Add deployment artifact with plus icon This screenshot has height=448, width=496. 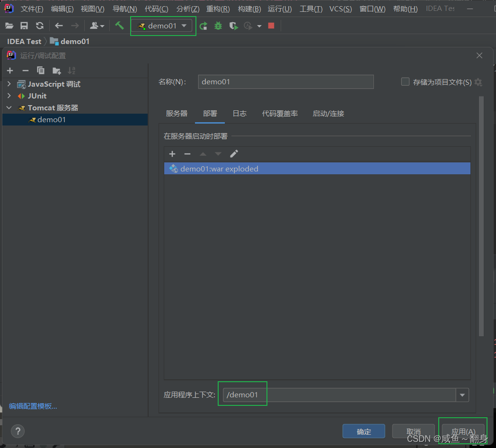pos(172,154)
